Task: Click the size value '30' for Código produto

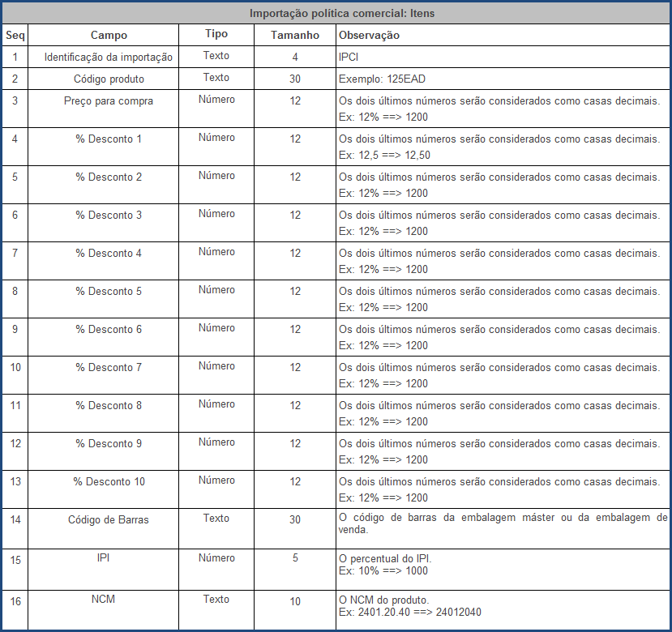Action: coord(295,79)
